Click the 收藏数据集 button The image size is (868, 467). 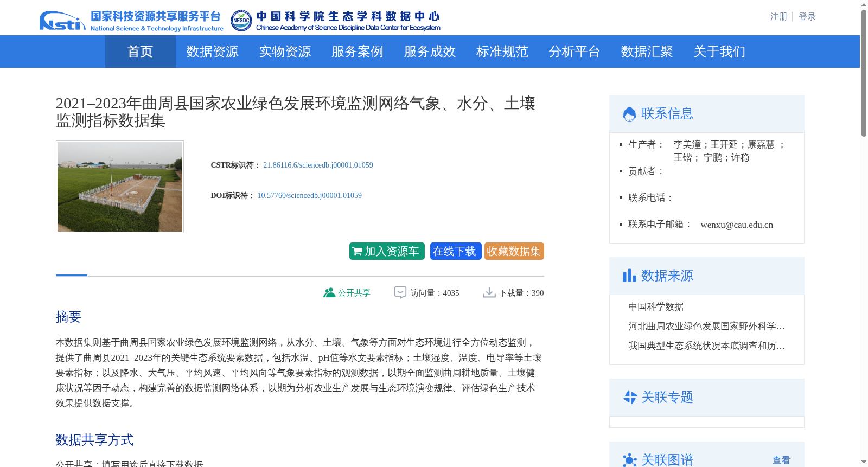pyautogui.click(x=514, y=251)
